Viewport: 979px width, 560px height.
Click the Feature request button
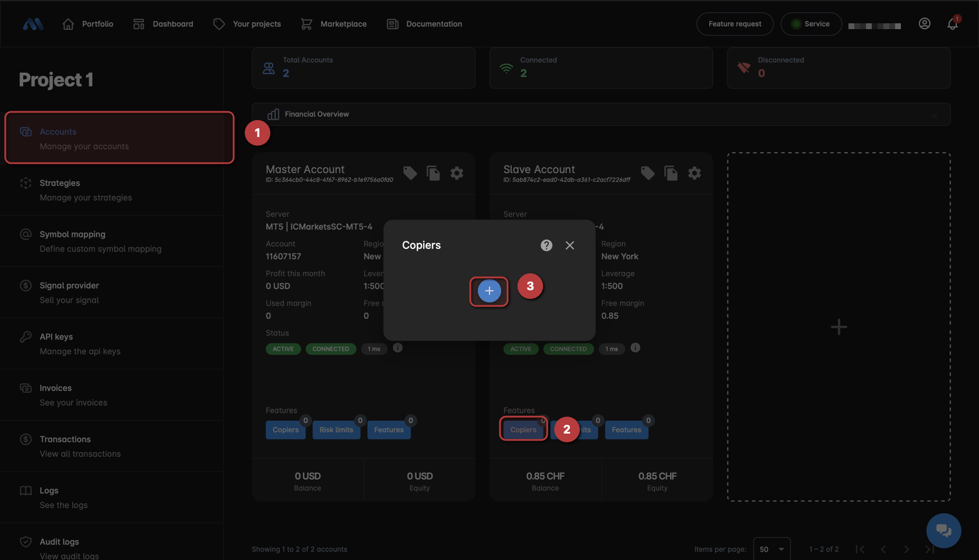click(x=734, y=24)
